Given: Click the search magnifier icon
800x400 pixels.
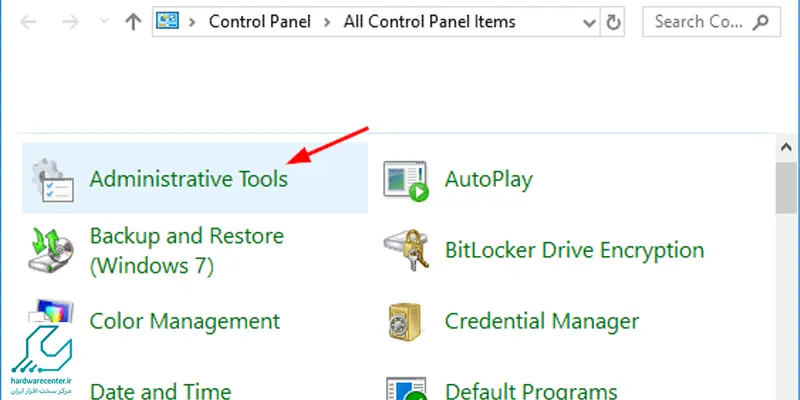Looking at the screenshot, I should pos(761,22).
